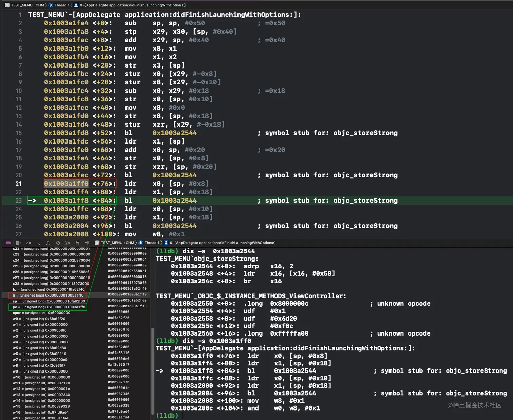The image size is (513, 420).
Task: Toggle the purple breakpoints activation button
Action: coord(8,243)
